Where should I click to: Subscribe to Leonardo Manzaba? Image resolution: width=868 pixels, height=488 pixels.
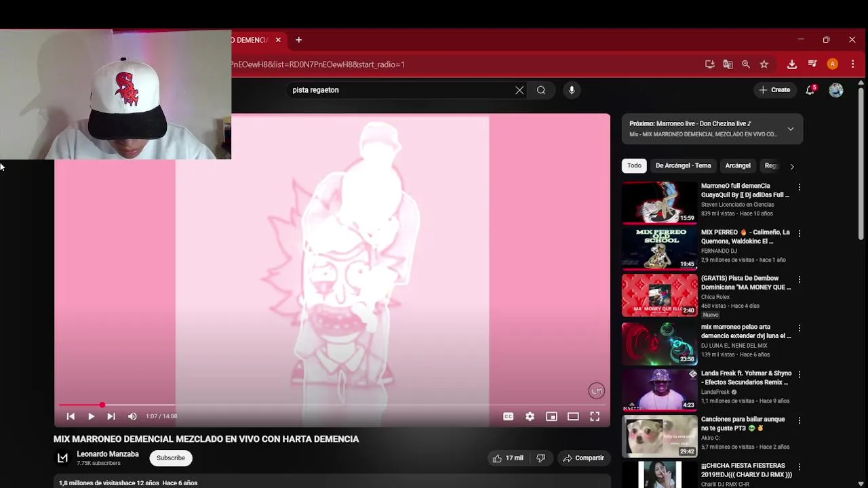point(171,458)
